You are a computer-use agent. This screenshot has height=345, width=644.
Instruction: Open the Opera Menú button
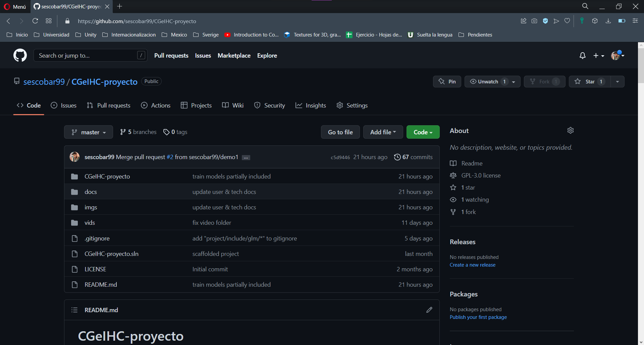click(15, 6)
